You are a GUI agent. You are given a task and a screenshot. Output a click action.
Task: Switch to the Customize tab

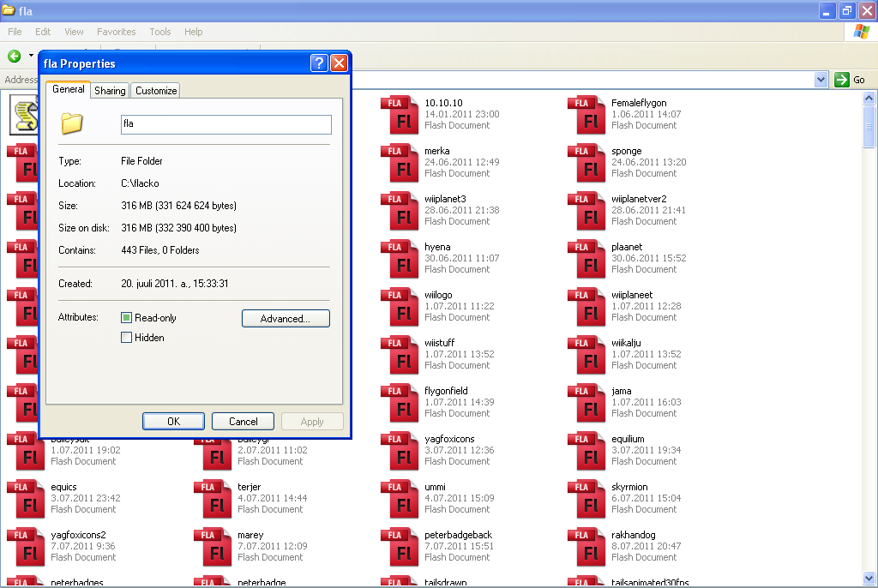[156, 91]
